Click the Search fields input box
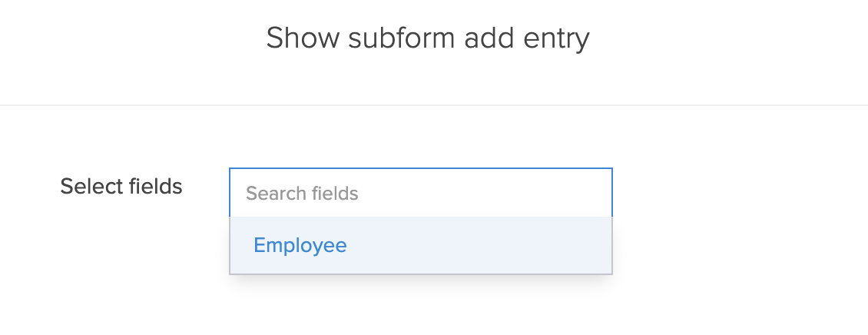 [x=420, y=193]
